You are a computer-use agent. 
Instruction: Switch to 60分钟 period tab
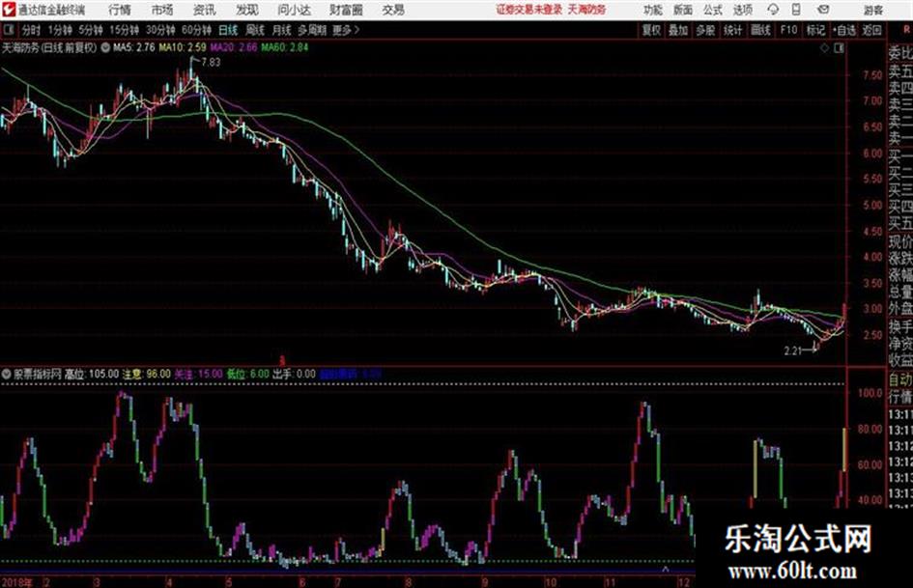(196, 30)
